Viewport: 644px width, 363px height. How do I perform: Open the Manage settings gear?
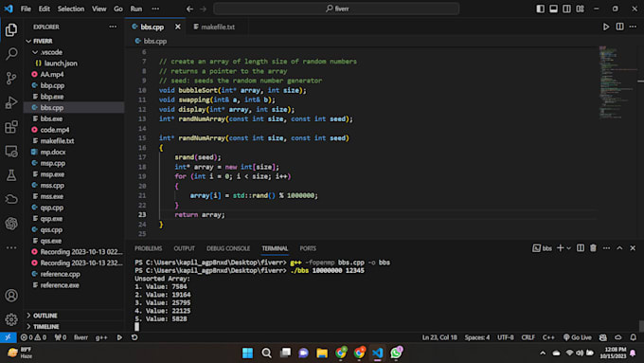(11, 319)
